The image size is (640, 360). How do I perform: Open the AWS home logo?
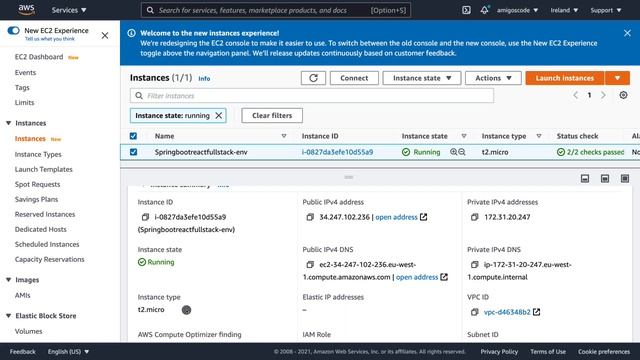point(26,10)
